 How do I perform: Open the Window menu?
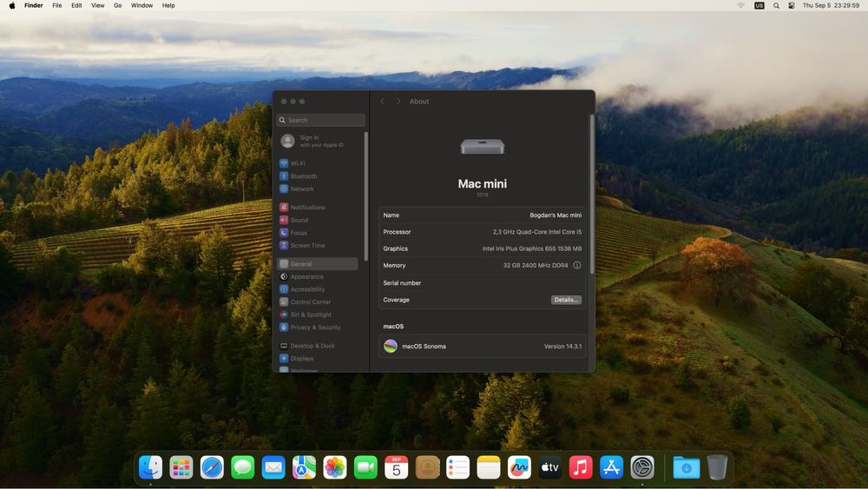pos(141,5)
